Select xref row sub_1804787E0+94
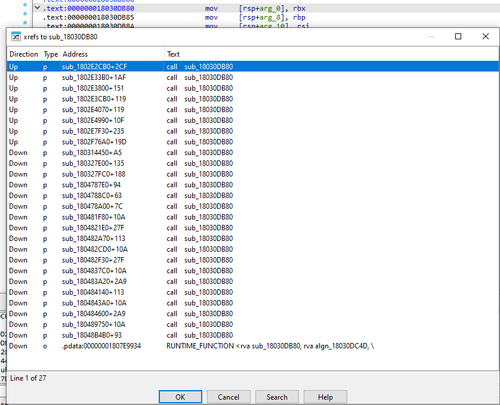The width and height of the screenshot is (500, 405). (253, 185)
